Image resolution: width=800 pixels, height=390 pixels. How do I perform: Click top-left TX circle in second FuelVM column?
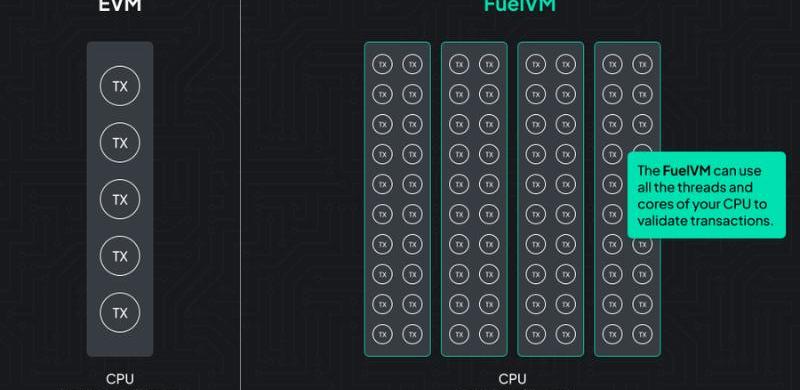tap(459, 64)
